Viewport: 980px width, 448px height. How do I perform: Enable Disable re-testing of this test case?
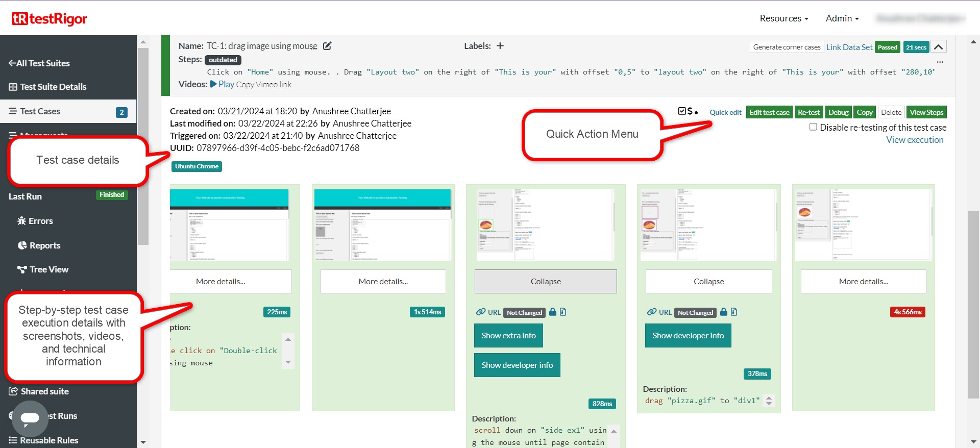point(813,127)
